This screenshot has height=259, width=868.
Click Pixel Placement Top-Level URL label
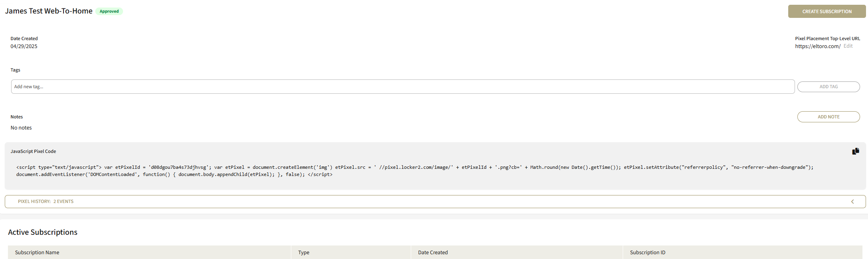(828, 39)
